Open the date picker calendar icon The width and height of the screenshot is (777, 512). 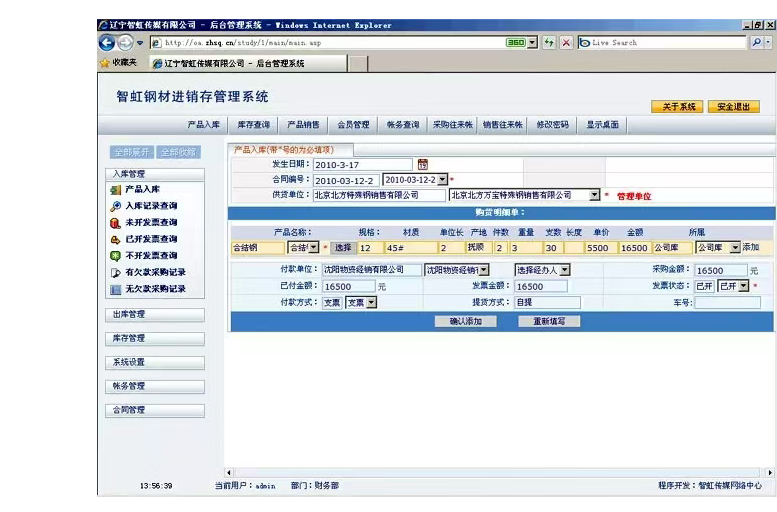423,164
